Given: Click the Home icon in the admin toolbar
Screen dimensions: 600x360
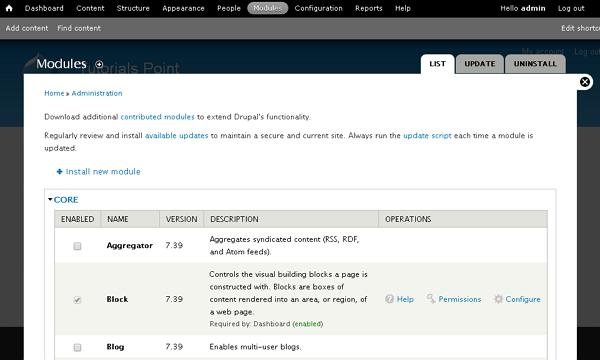Looking at the screenshot, I should click(x=9, y=8).
